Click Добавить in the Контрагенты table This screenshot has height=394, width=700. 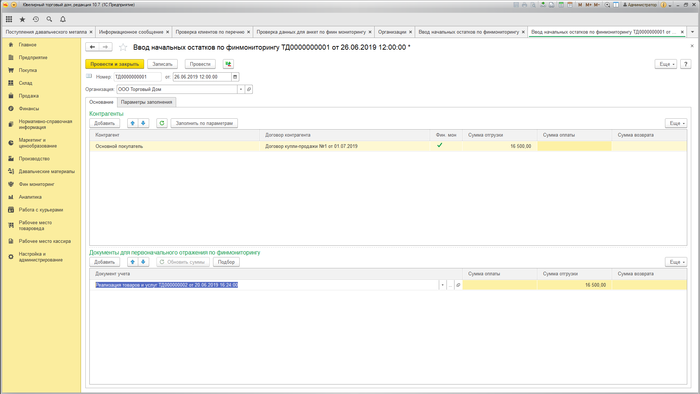104,123
